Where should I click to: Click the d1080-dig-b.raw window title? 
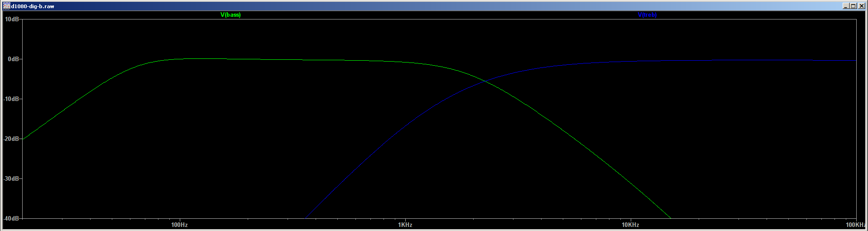pyautogui.click(x=33, y=6)
